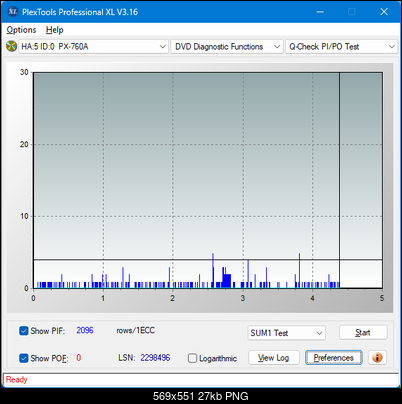The width and height of the screenshot is (402, 404).
Task: Click the View Log button
Action: click(x=274, y=358)
